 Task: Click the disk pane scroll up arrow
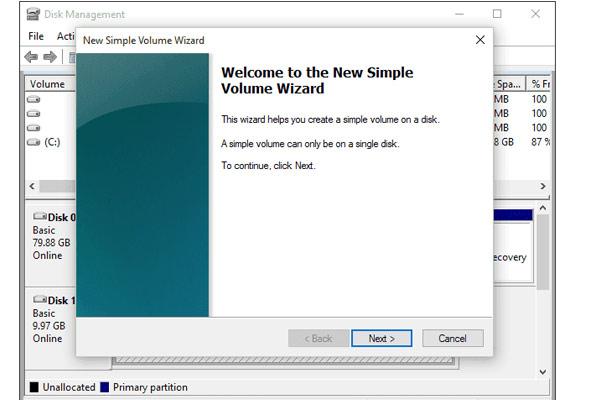coord(543,208)
